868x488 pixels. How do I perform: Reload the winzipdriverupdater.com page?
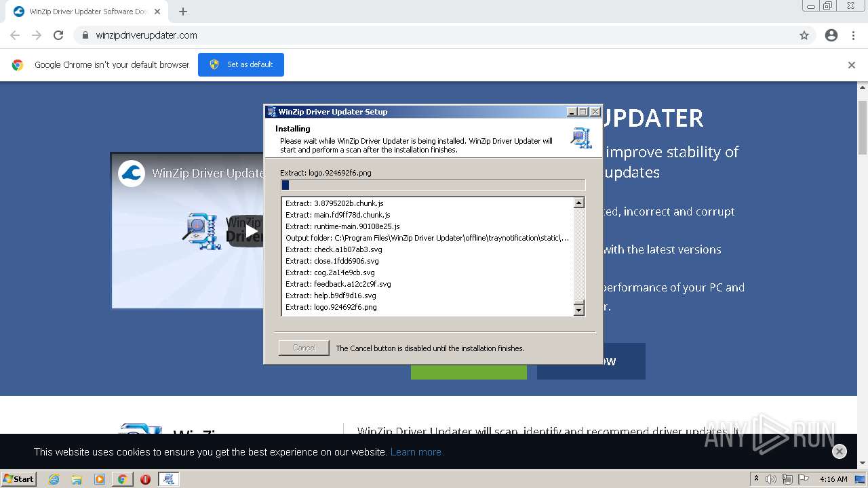pyautogui.click(x=58, y=35)
